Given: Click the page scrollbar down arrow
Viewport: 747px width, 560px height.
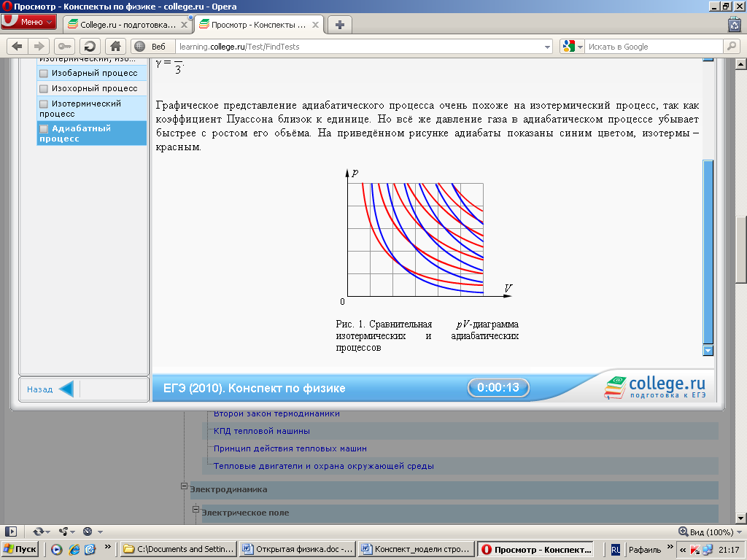Looking at the screenshot, I should tap(741, 518).
